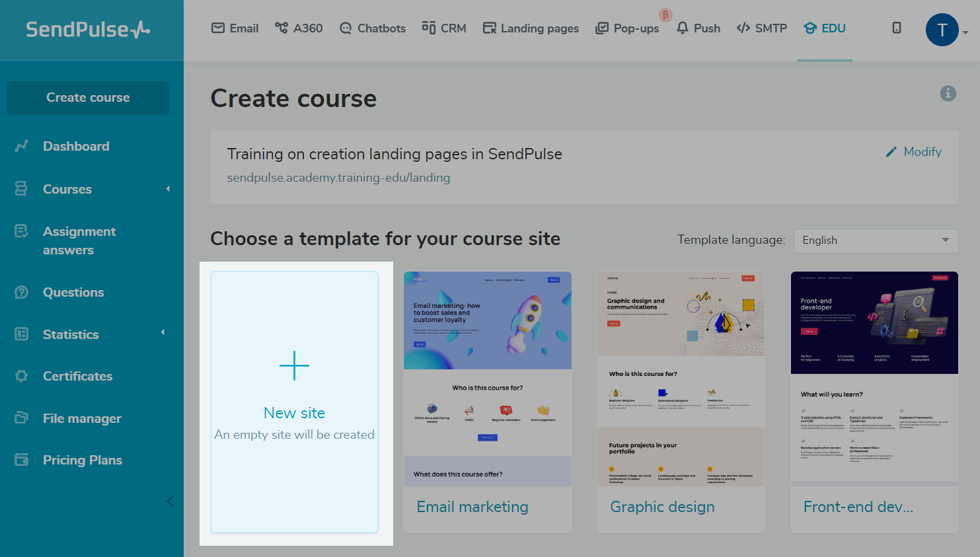Click the plus icon for New site
Image resolution: width=980 pixels, height=557 pixels.
pos(294,366)
